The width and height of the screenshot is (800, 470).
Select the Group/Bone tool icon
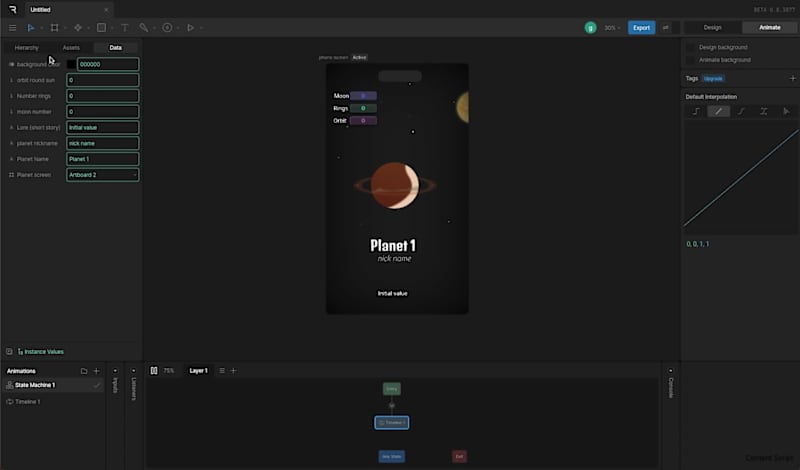coord(78,28)
